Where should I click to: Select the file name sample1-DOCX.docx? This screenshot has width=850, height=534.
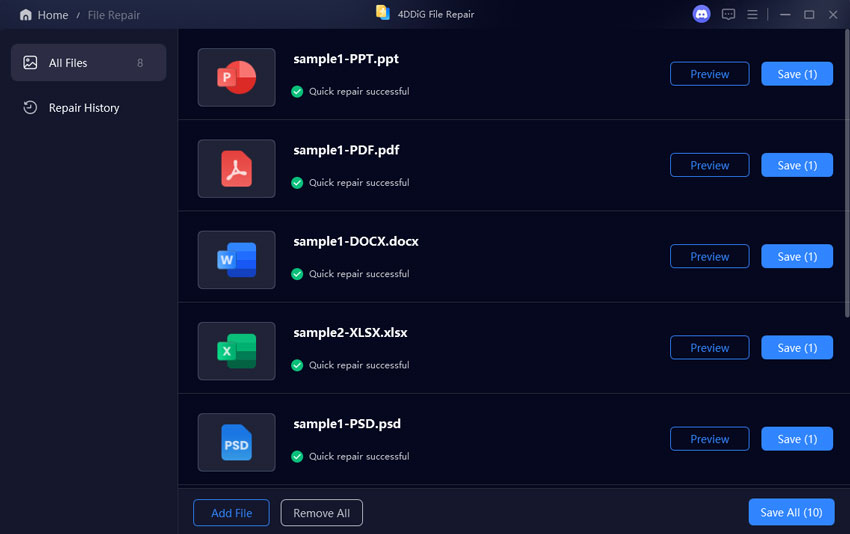(x=356, y=241)
